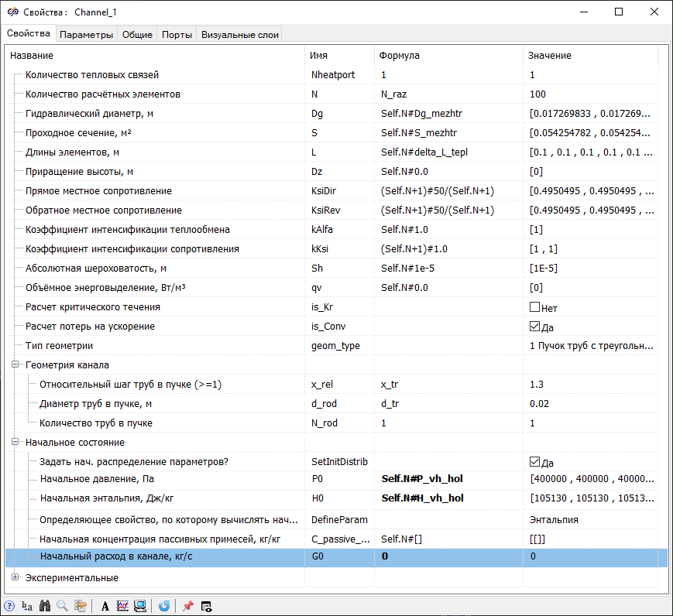Click the G0 formula field
This screenshot has height=616, width=673.
(x=449, y=556)
